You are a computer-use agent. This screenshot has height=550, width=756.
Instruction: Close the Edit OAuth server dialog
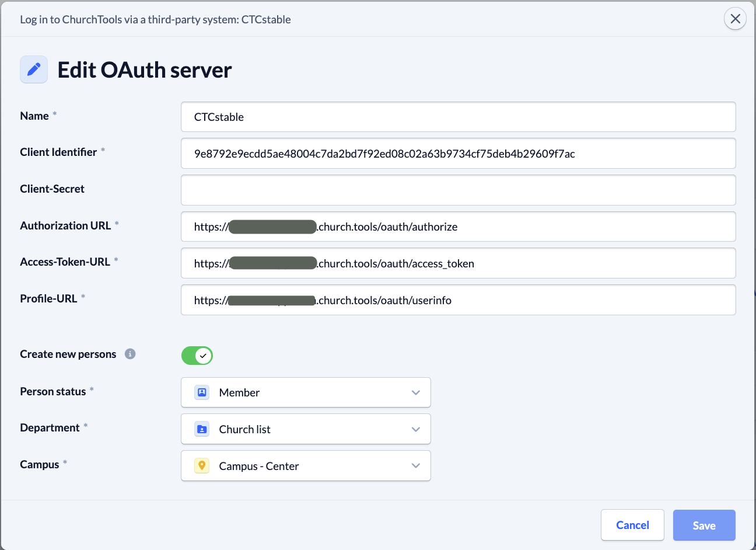tap(735, 19)
